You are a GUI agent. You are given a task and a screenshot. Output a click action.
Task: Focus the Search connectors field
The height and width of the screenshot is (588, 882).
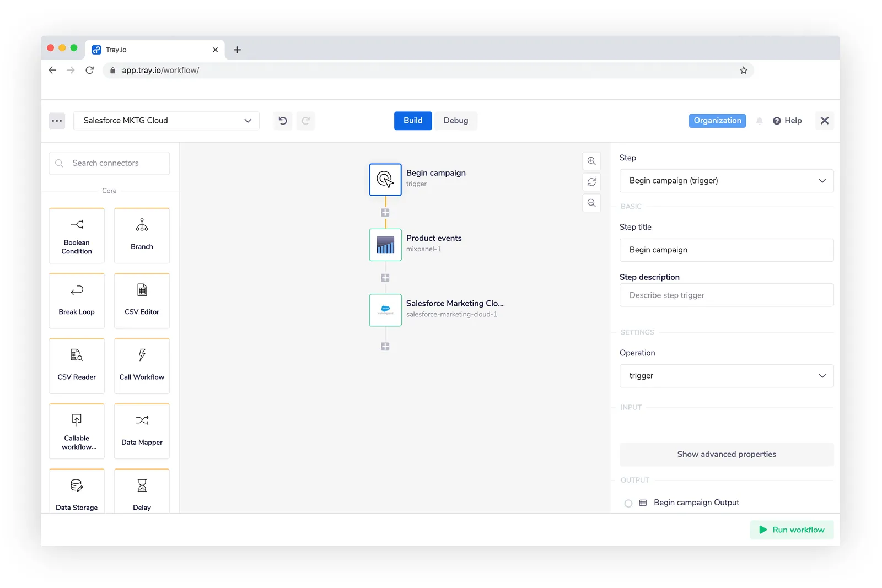[x=109, y=163]
